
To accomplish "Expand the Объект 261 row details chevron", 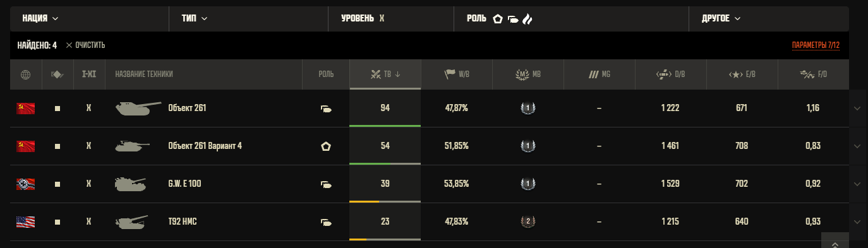I will pyautogui.click(x=857, y=108).
